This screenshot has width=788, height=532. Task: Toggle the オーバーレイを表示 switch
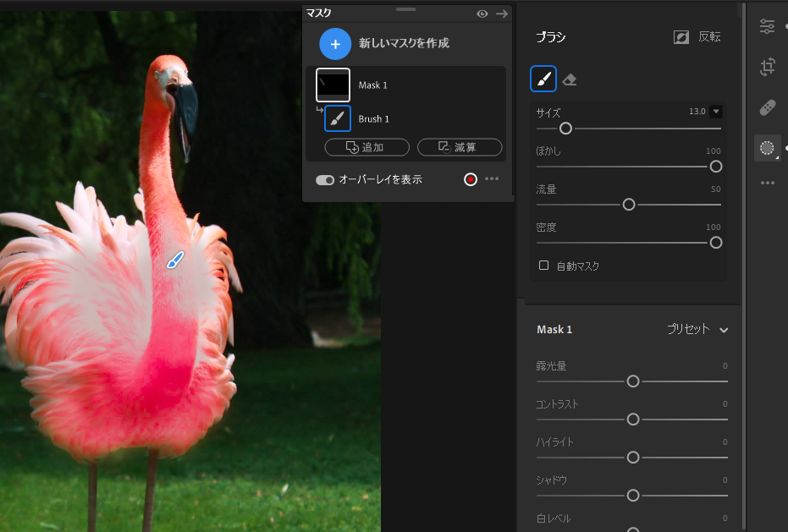[325, 180]
